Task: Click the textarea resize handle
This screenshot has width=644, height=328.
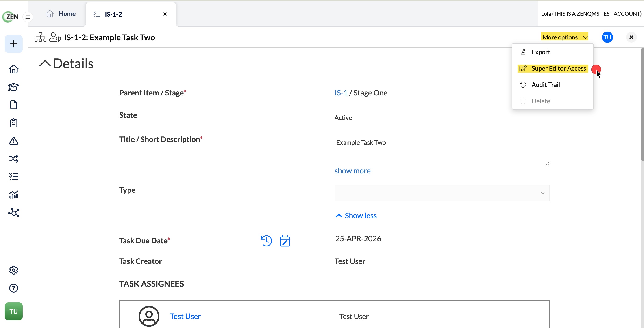Action: point(548,163)
